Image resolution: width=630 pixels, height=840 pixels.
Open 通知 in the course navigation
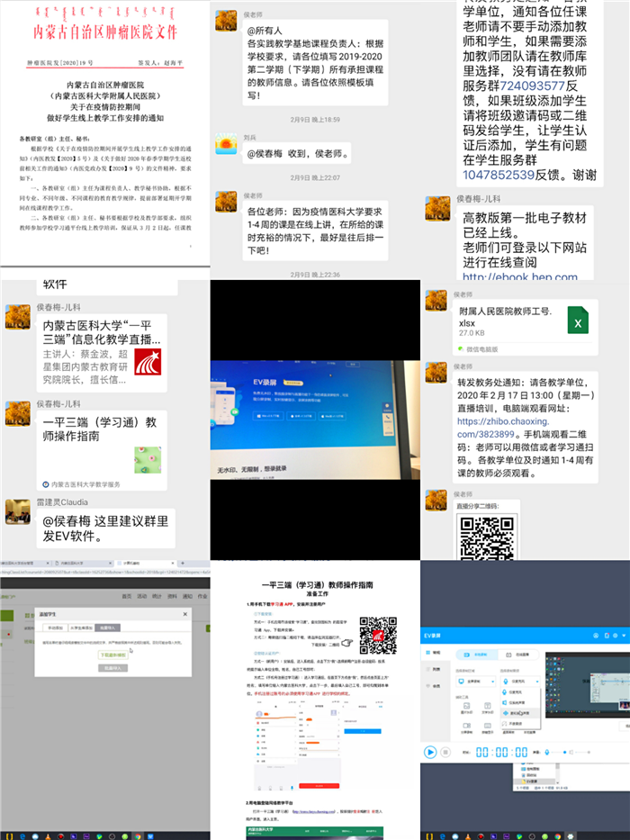click(x=187, y=596)
